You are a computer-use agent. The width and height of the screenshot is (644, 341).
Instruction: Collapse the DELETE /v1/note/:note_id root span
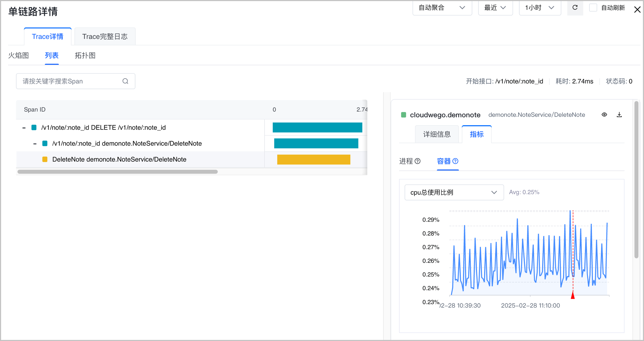click(24, 128)
